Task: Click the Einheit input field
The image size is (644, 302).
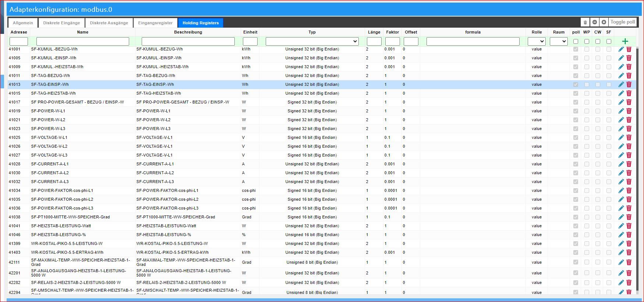Action: pyautogui.click(x=250, y=41)
